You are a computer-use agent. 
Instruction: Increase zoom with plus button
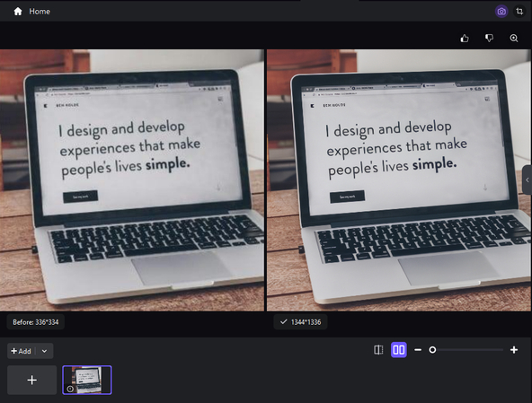point(514,350)
